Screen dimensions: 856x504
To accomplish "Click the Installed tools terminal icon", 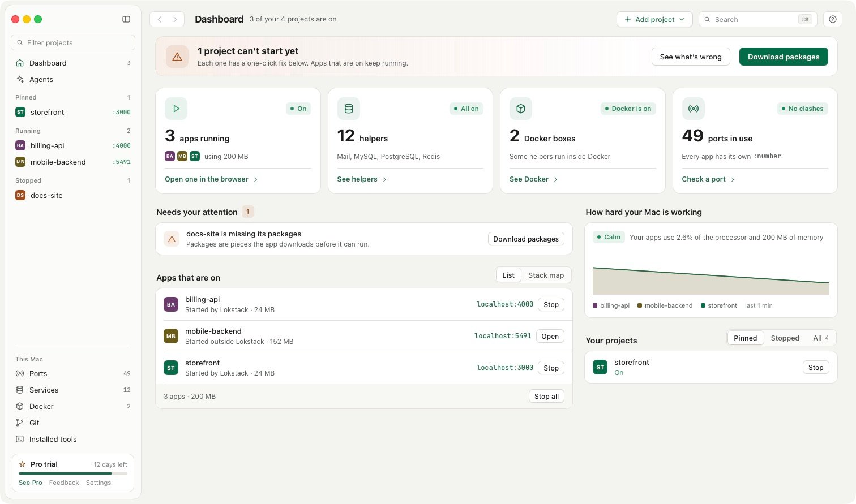I will [x=20, y=439].
